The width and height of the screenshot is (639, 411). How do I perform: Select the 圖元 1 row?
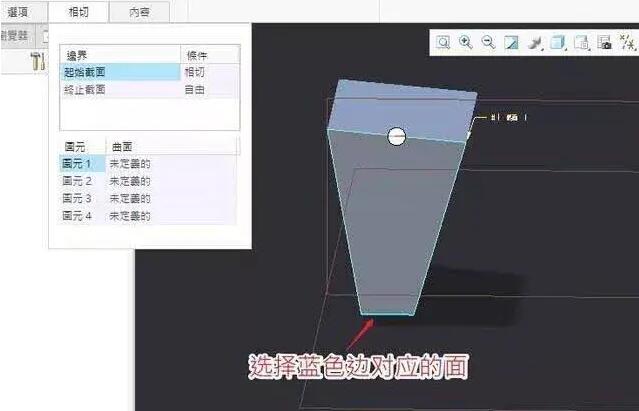(x=83, y=164)
